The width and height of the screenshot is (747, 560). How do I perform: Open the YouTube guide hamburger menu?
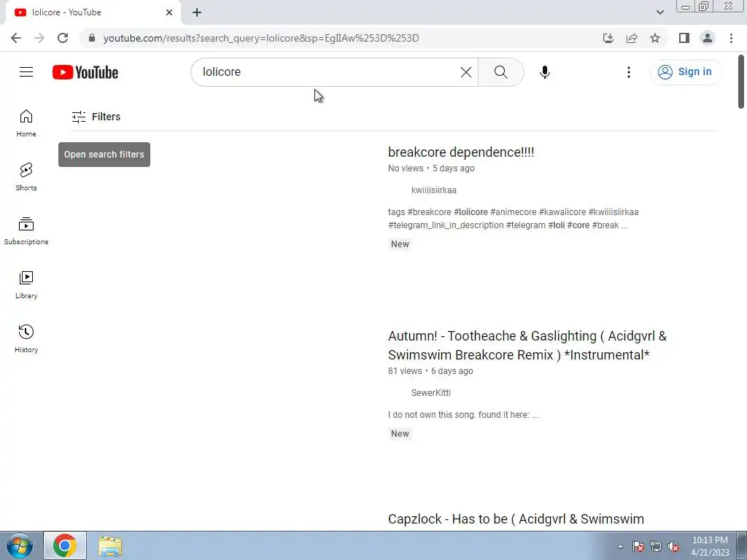pyautogui.click(x=26, y=72)
